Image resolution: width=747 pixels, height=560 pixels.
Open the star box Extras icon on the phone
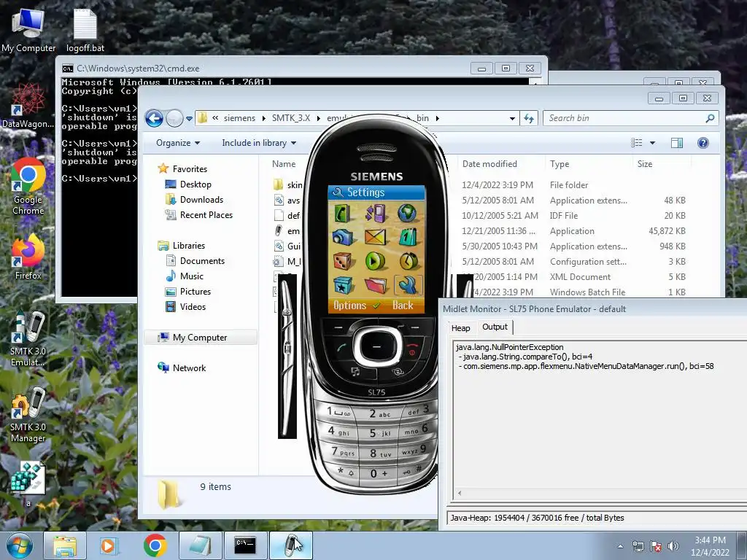[x=343, y=285]
